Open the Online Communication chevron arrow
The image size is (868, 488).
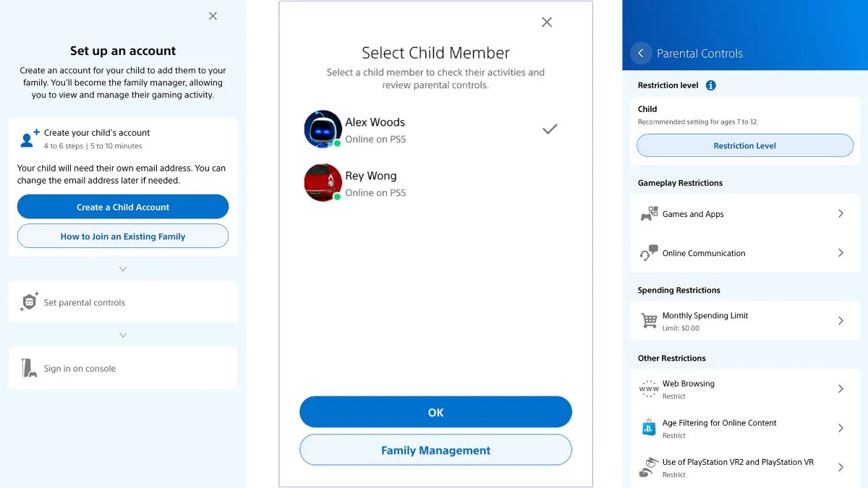[x=841, y=253]
